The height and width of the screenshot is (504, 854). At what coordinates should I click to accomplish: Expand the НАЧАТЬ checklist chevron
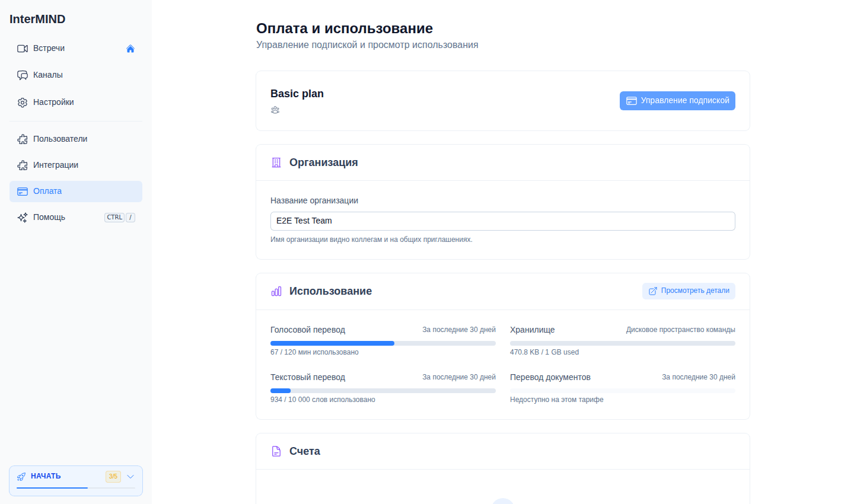130,477
